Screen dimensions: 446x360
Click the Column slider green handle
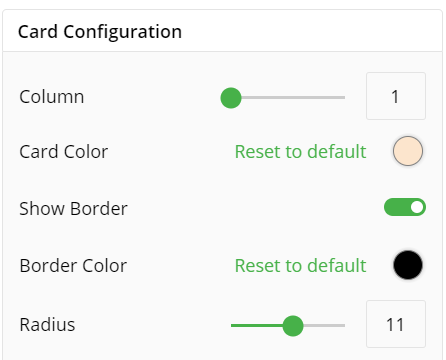point(231,98)
